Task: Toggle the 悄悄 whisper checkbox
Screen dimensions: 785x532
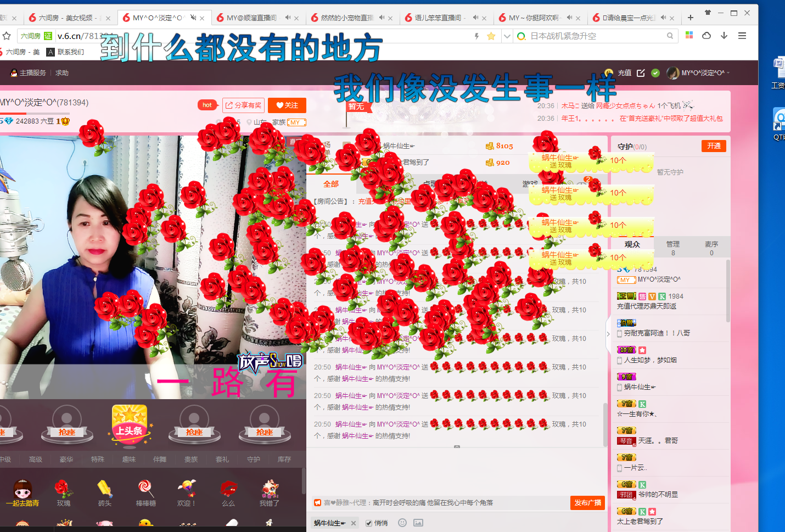Action: [369, 523]
